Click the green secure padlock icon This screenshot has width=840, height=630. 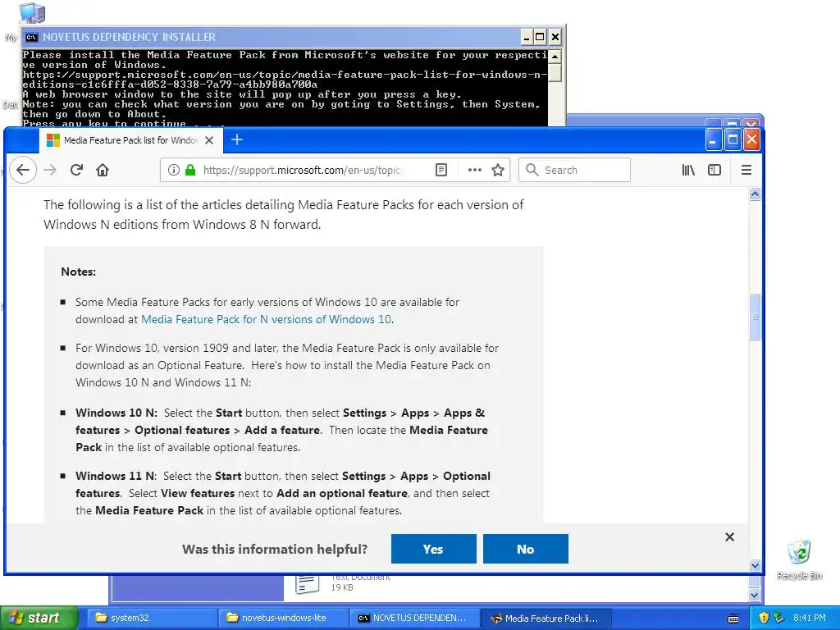[x=190, y=171]
